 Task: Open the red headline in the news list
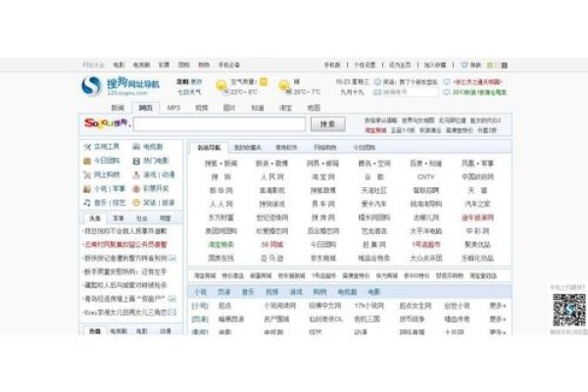coord(125,245)
